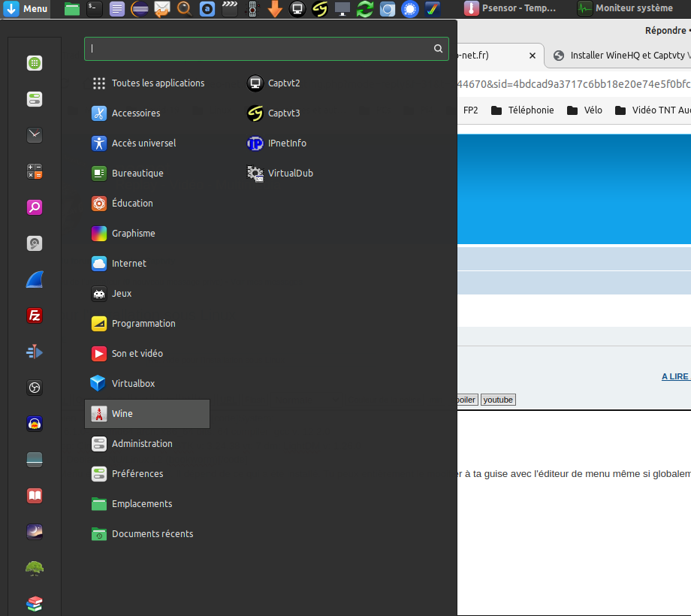Open the Documents récents category
This screenshot has width=691, height=616.
click(x=152, y=534)
